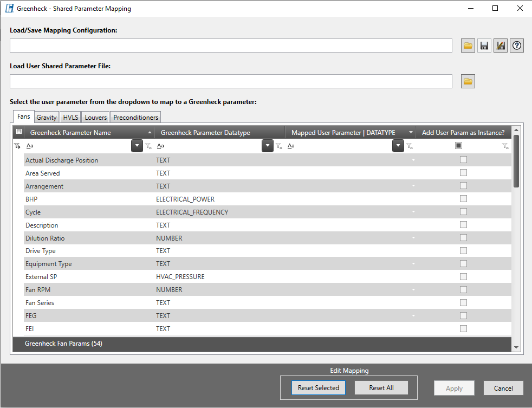This screenshot has width=532, height=408.
Task: Click the Greenheck application logo icon
Action: coord(9,8)
